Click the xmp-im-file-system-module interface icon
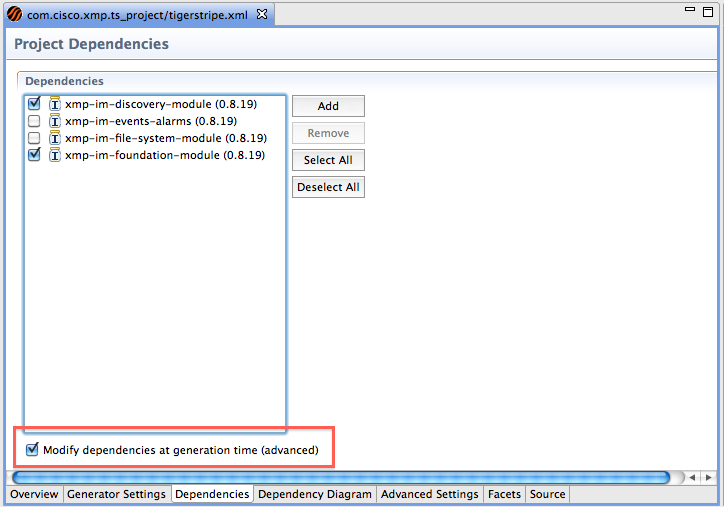 click(55, 138)
